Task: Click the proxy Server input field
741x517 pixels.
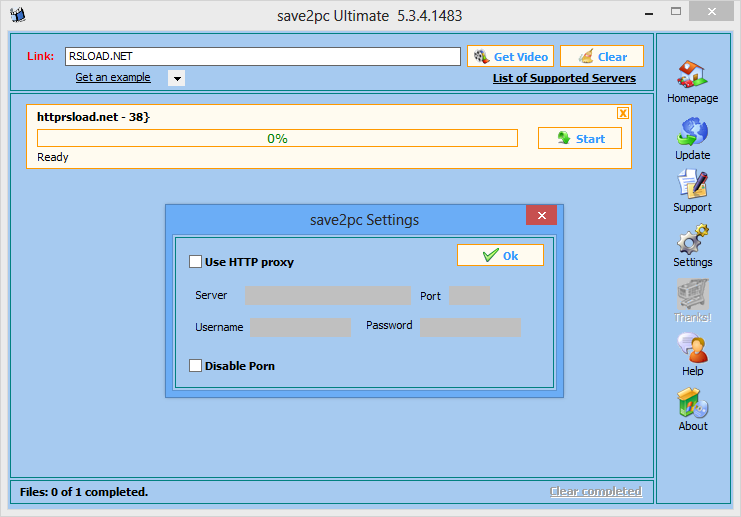Action: (328, 295)
